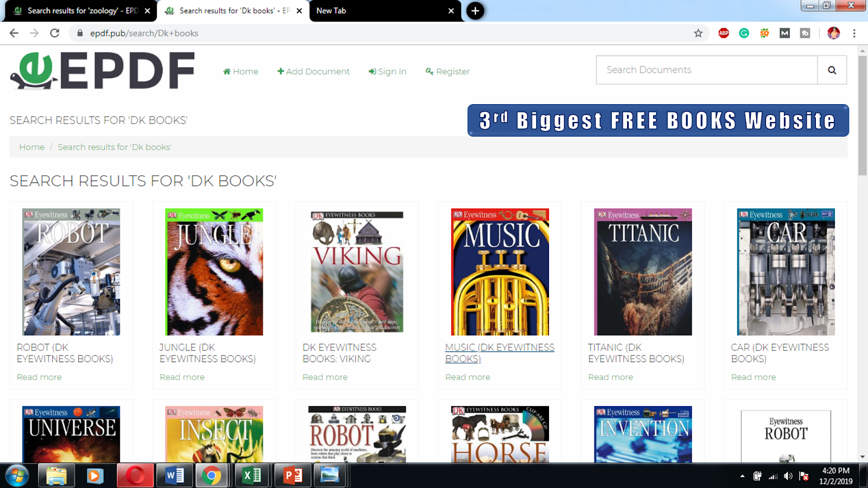Click Read more under Jungle
The width and height of the screenshot is (868, 488).
tap(182, 377)
